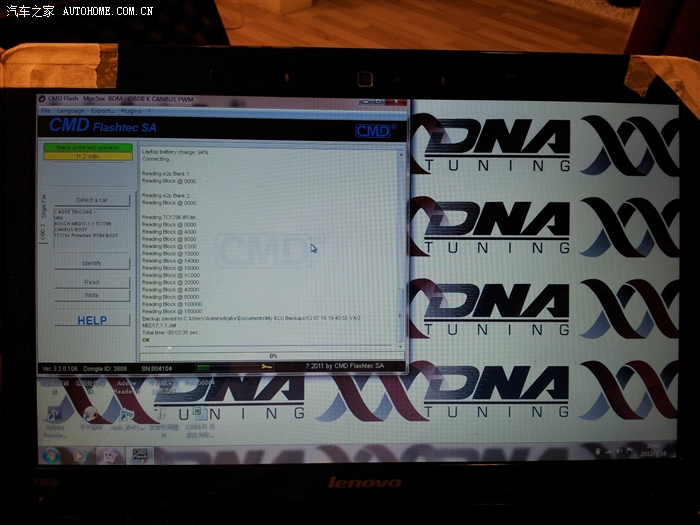Click the pink star taskbar icon
This screenshot has height=525, width=700.
point(110,456)
